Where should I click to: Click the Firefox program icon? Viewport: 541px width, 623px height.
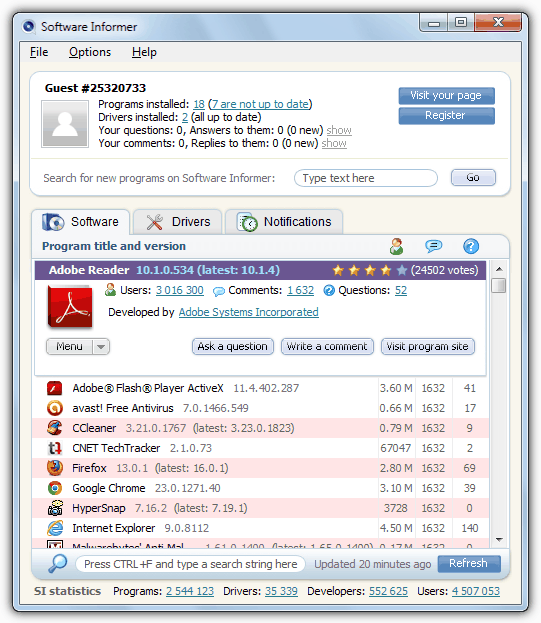(54, 468)
